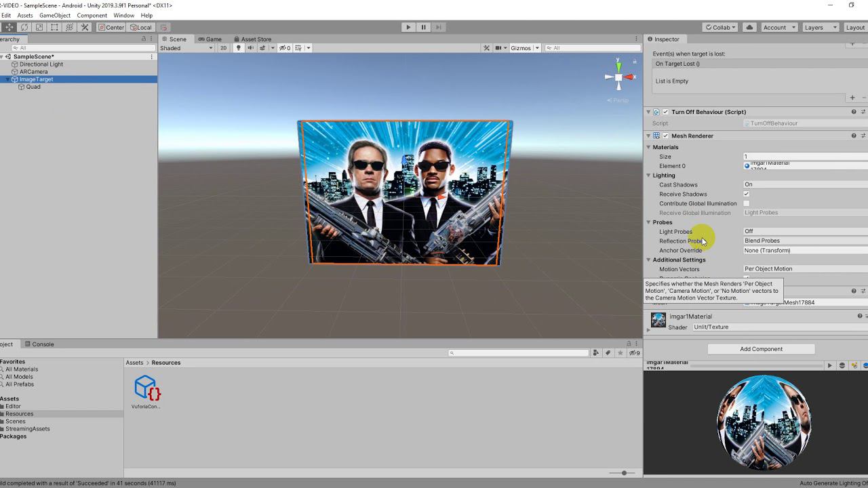Open the GameObject menu
The image size is (868, 488).
coord(55,15)
